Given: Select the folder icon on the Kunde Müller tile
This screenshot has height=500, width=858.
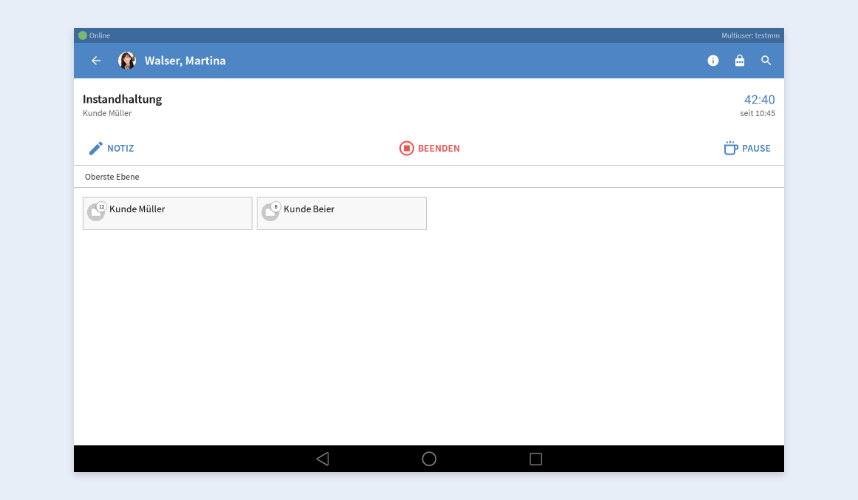Looking at the screenshot, I should (x=97, y=211).
